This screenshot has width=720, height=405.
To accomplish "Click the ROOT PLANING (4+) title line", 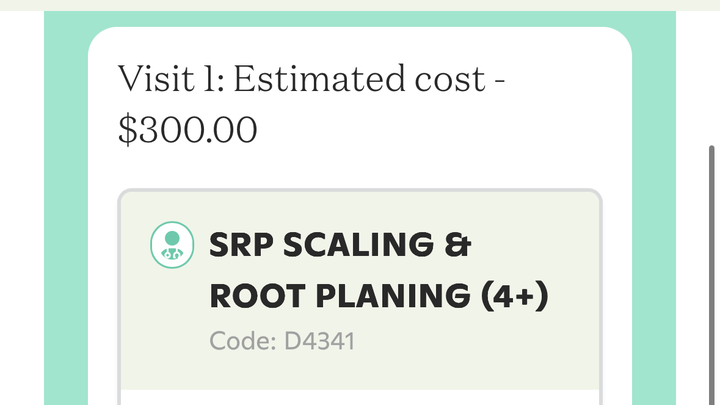I will (379, 296).
